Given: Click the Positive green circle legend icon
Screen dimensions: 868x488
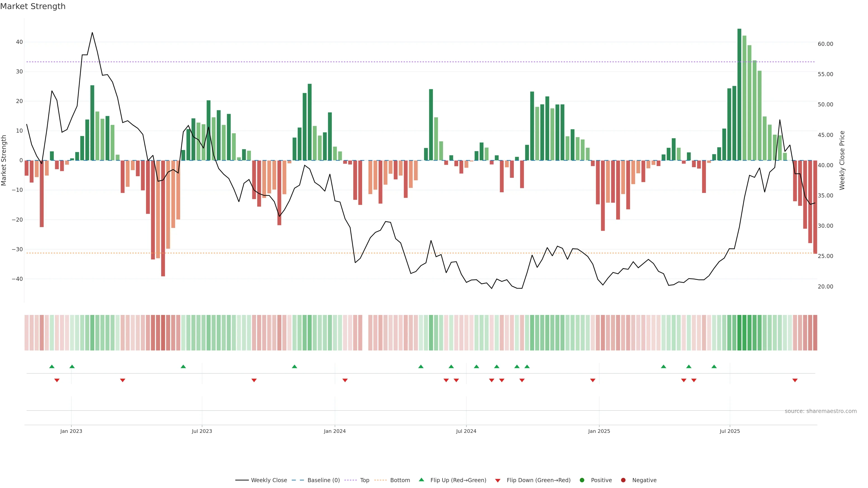Looking at the screenshot, I should tap(582, 480).
